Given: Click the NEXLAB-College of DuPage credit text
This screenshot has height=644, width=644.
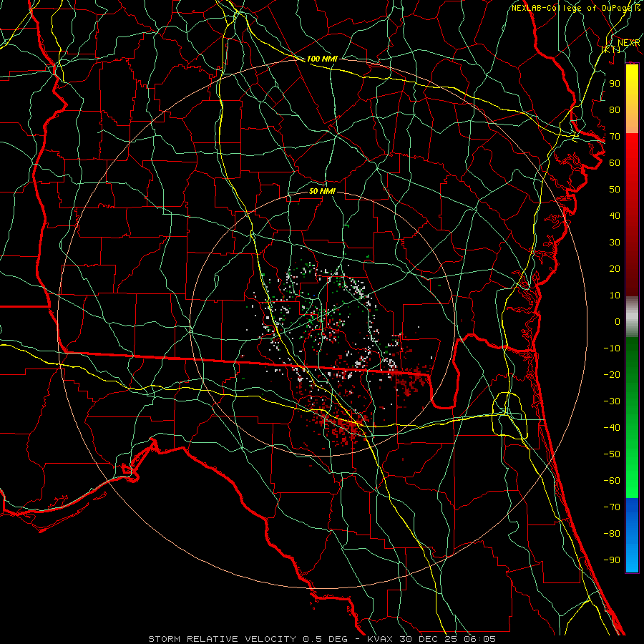Looking at the screenshot, I should click(576, 8).
